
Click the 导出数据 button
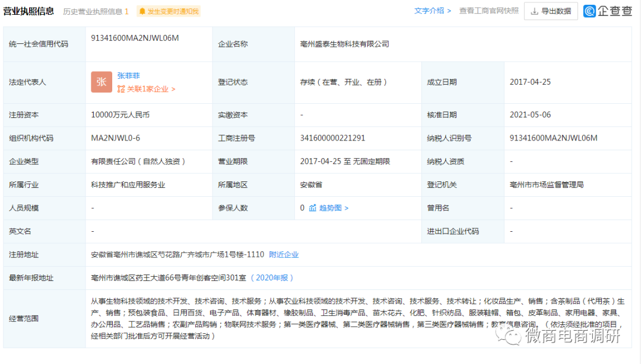point(551,11)
